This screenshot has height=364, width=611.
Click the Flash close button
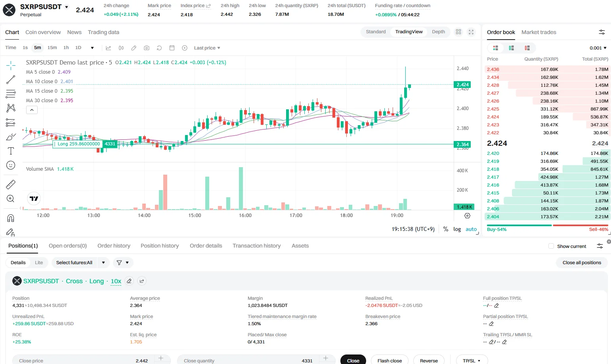390,360
